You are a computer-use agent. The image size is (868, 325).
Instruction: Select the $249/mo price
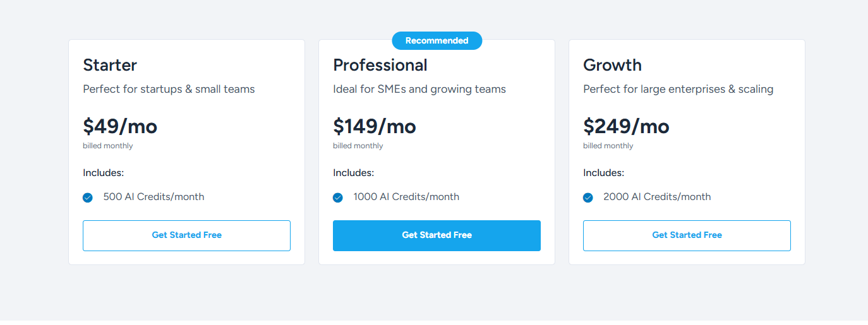[x=626, y=126]
